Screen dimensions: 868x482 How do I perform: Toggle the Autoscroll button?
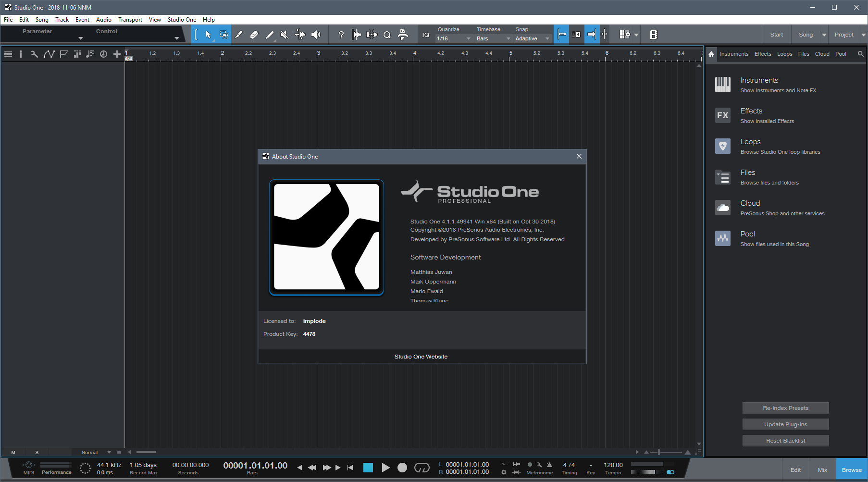coord(592,35)
